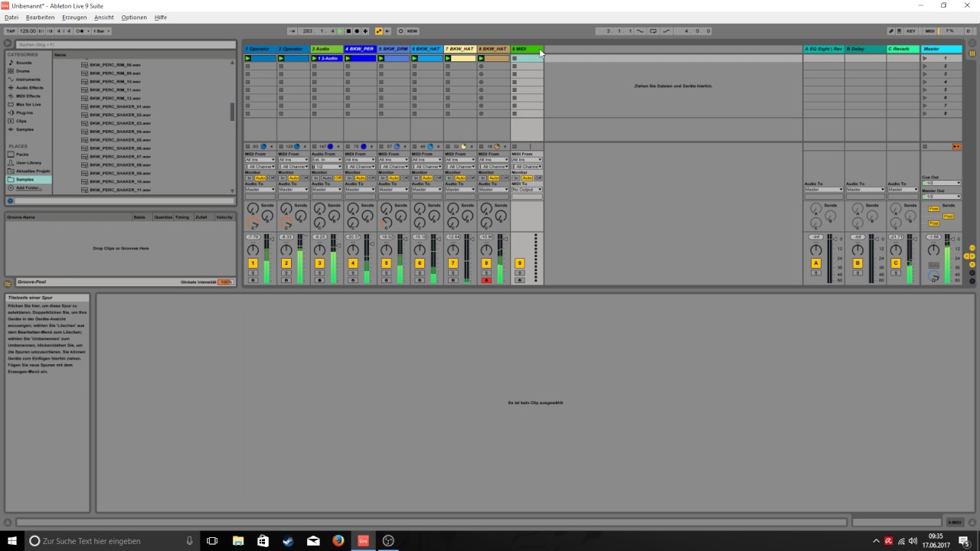This screenshot has width=980, height=551.
Task: Open track 9 MIDI To No Output dropdown
Action: click(527, 189)
